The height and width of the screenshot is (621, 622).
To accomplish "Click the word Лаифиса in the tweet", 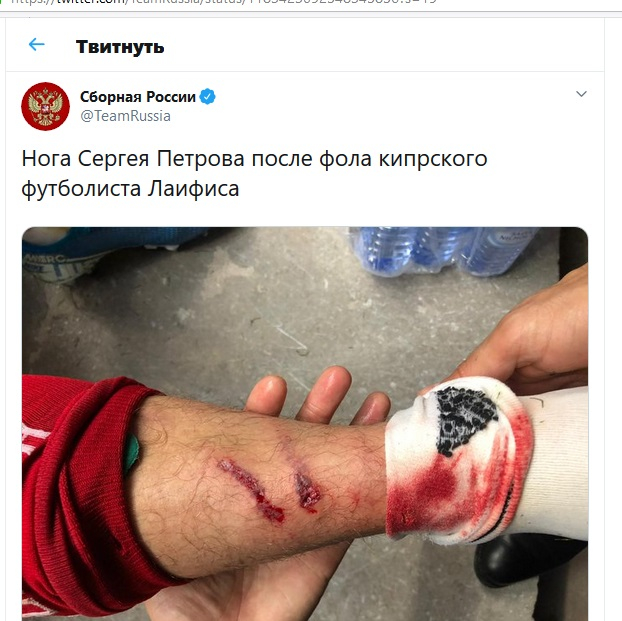I will click(194, 188).
